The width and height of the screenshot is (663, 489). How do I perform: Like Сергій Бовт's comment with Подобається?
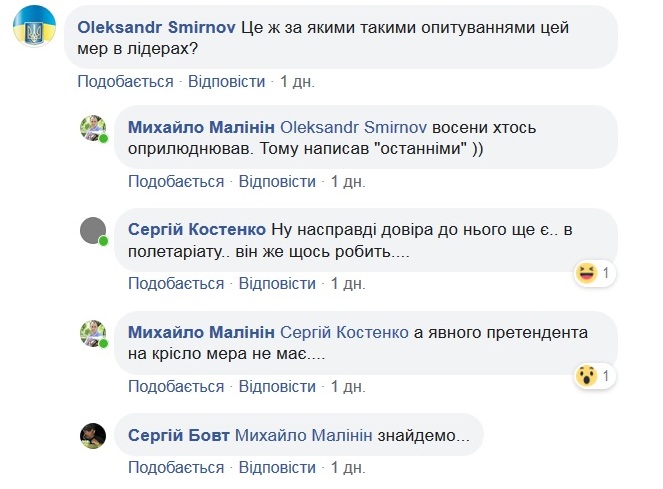tap(176, 467)
